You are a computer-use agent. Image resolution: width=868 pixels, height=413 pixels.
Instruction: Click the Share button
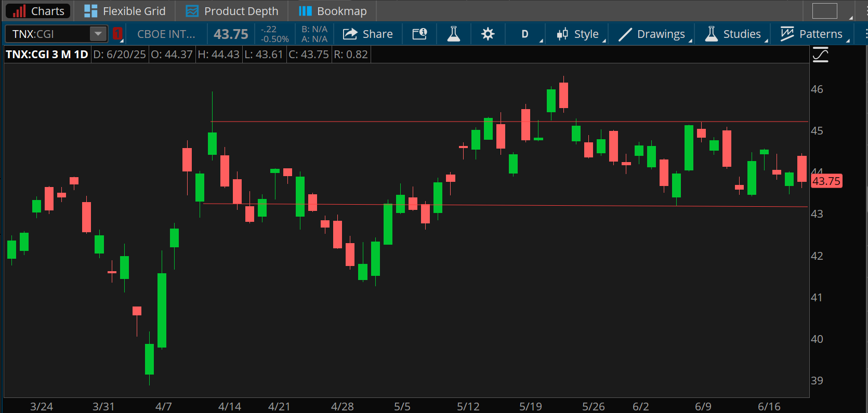pyautogui.click(x=368, y=34)
